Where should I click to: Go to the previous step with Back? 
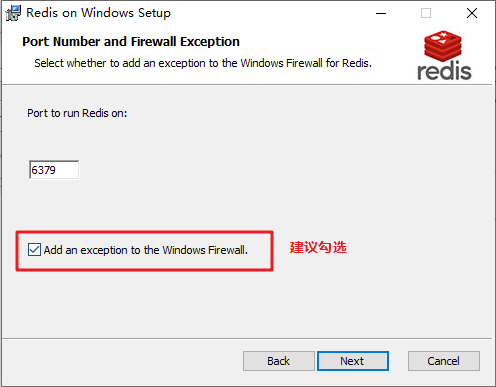[x=279, y=361]
